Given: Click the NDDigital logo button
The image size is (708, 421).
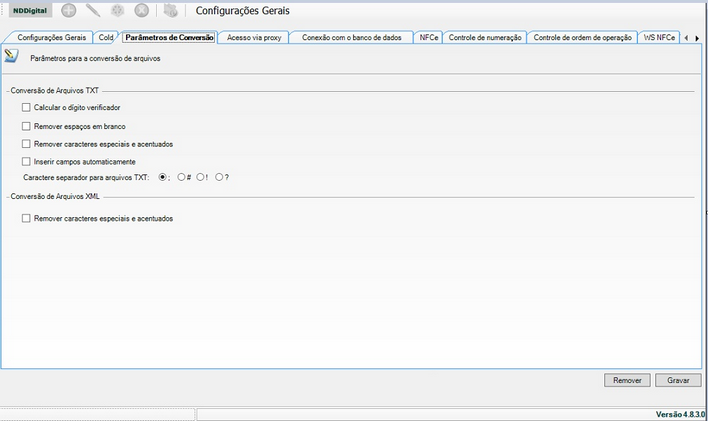Looking at the screenshot, I should 30,10.
